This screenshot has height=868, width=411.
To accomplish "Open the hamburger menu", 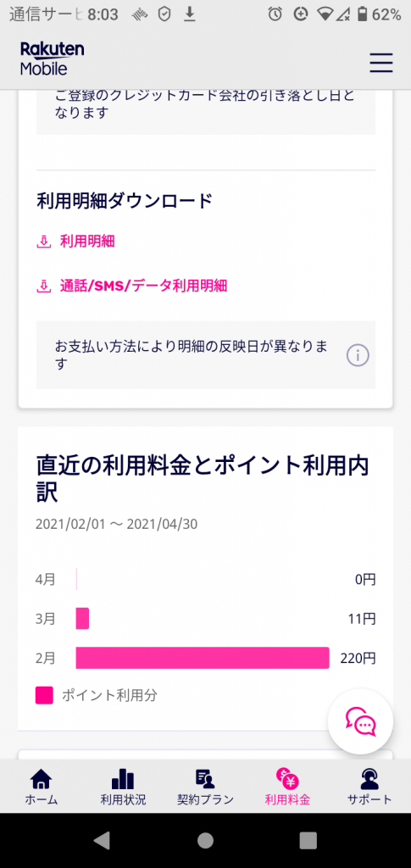I will 381,63.
